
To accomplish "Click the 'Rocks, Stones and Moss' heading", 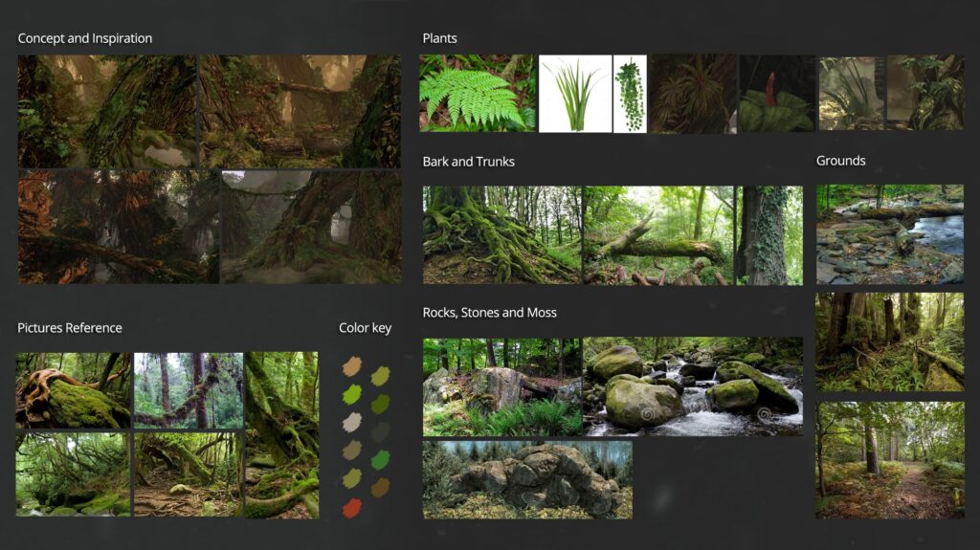I will [489, 313].
